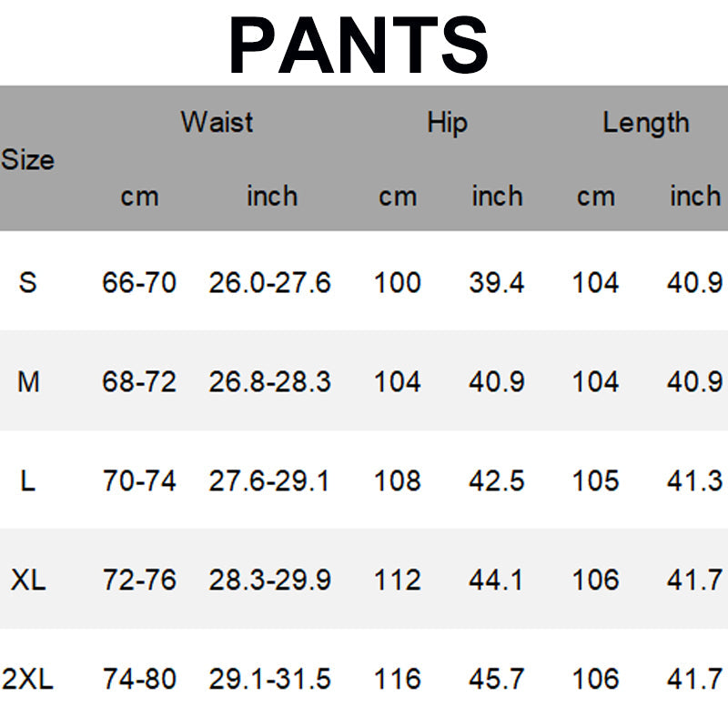
Task: Click the 26.8-28.3 waist inch value
Action: [269, 381]
